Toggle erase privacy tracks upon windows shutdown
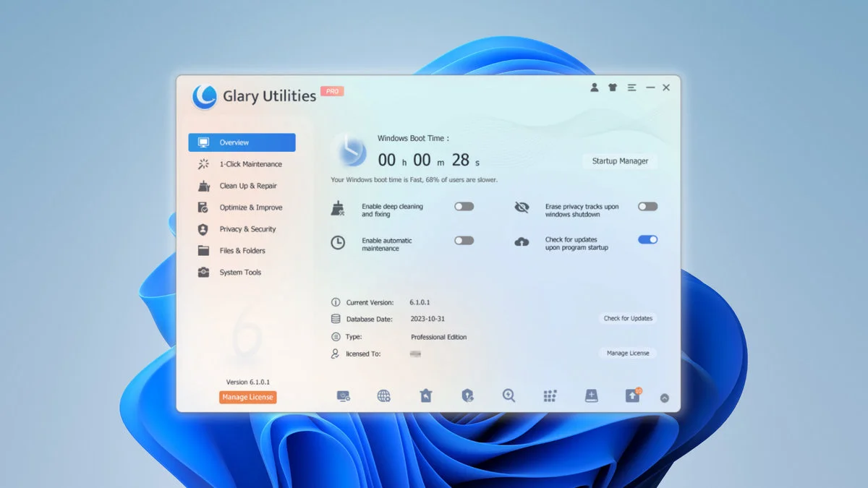This screenshot has width=868, height=488. click(x=647, y=206)
